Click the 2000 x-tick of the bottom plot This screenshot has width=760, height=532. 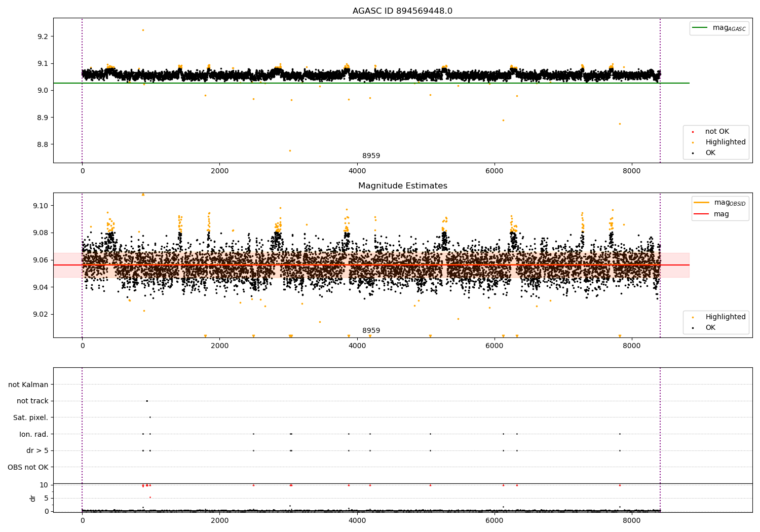pos(219,520)
